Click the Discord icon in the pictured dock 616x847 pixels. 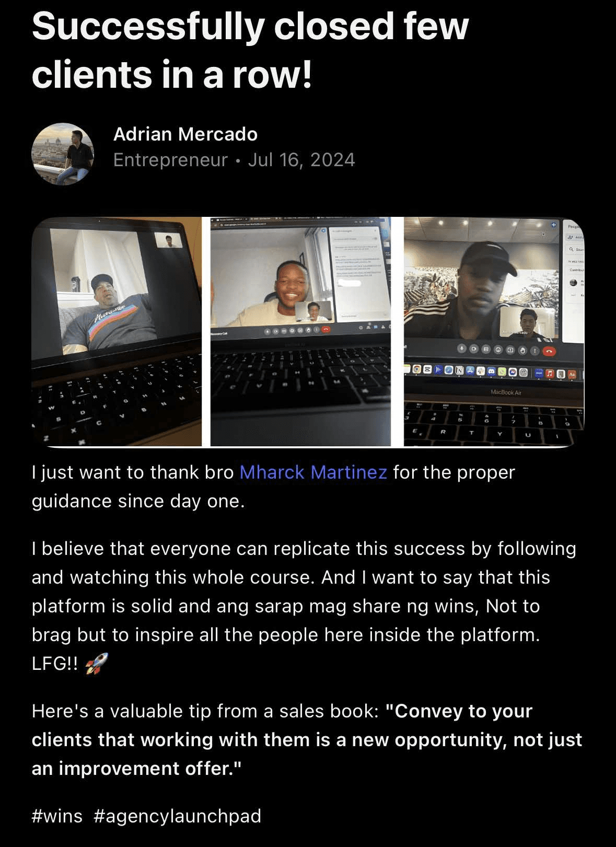(x=492, y=372)
